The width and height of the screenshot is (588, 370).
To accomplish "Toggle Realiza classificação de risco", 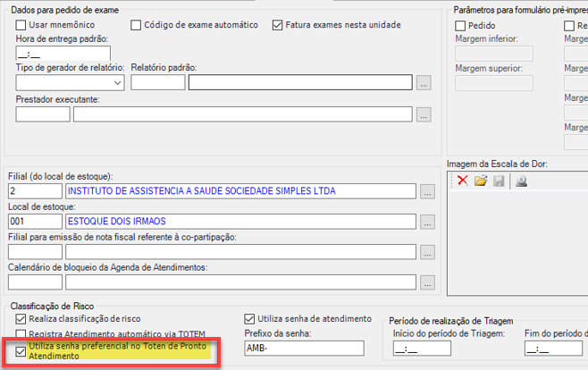I will 21,319.
